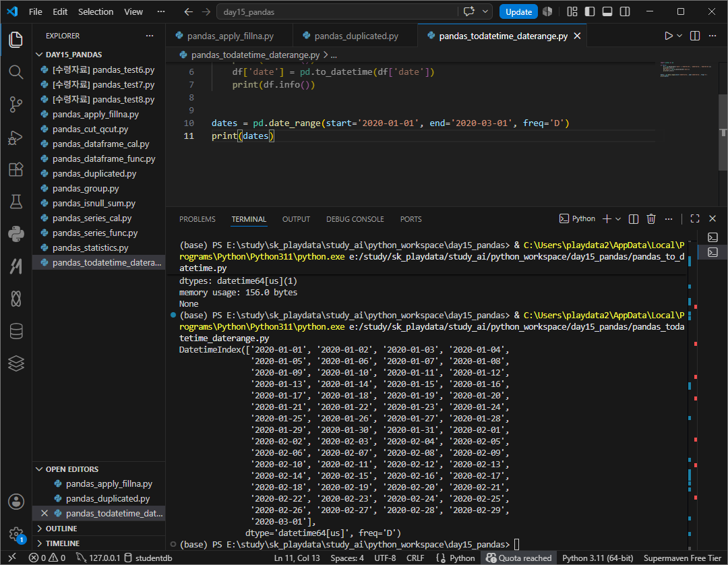Close the terminal panel
Image resolution: width=728 pixels, height=565 pixels.
point(712,218)
